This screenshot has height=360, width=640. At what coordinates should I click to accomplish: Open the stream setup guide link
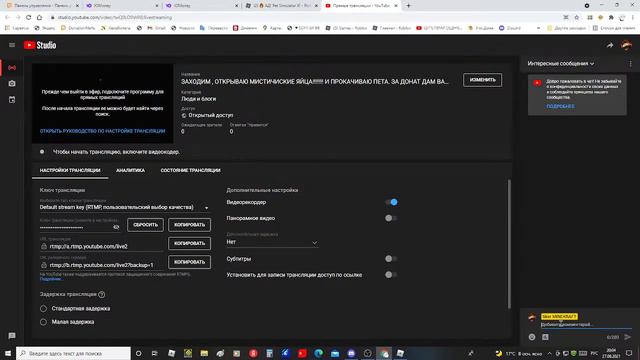pyautogui.click(x=102, y=131)
